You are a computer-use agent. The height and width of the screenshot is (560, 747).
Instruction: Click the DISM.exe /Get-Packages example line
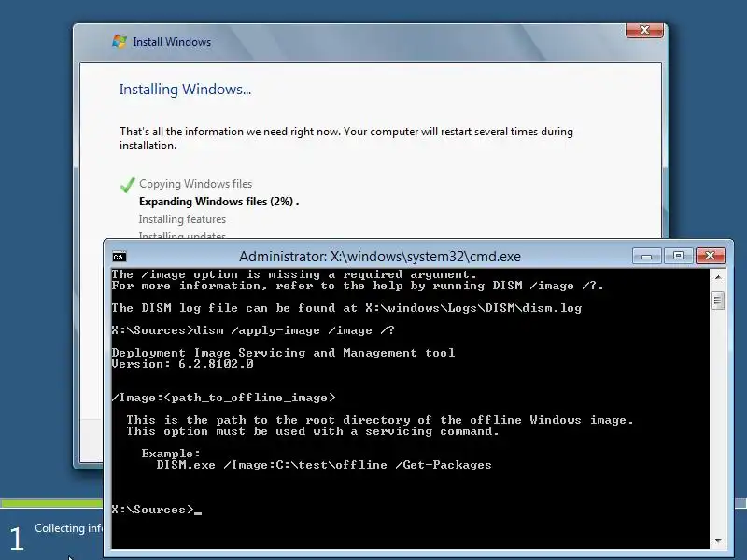pos(324,465)
